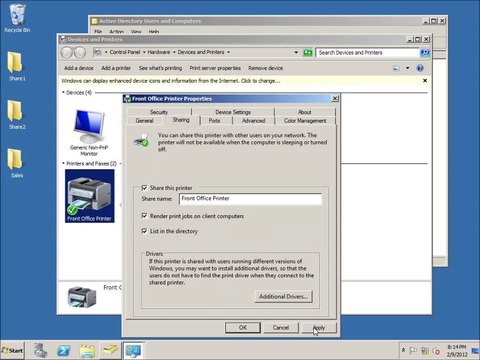The width and height of the screenshot is (480, 360).
Task: Open the help question mark icon
Action: pyautogui.click(x=420, y=68)
